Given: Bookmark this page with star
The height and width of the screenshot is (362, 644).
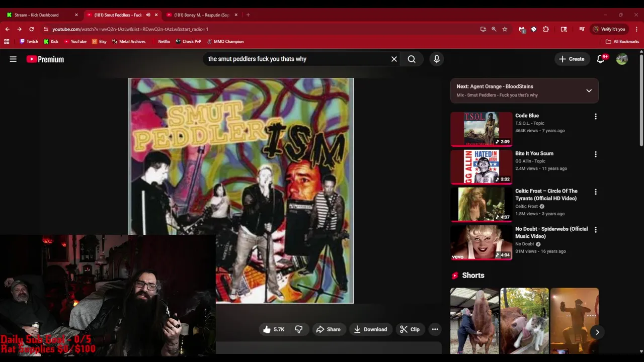Looking at the screenshot, I should [505, 29].
